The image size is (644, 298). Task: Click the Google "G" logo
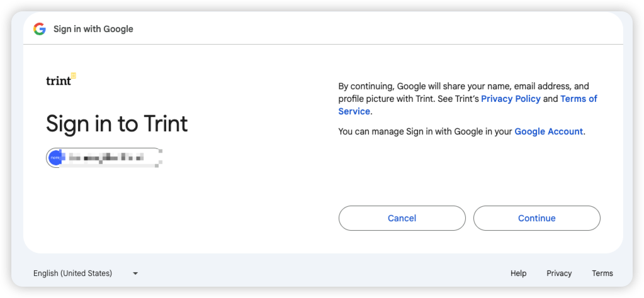click(x=40, y=29)
